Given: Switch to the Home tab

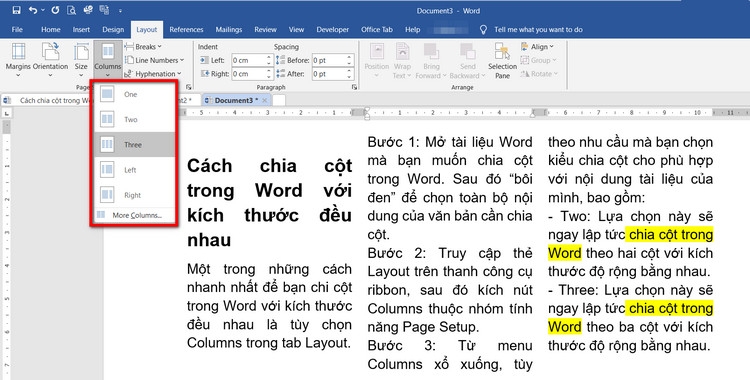Looking at the screenshot, I should tap(51, 30).
